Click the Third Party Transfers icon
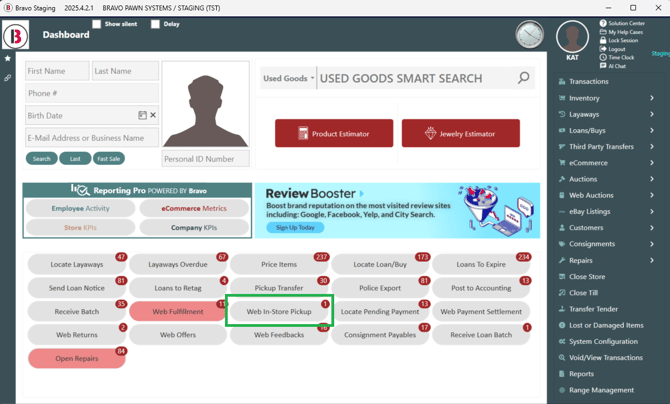670x404 pixels. 562,147
